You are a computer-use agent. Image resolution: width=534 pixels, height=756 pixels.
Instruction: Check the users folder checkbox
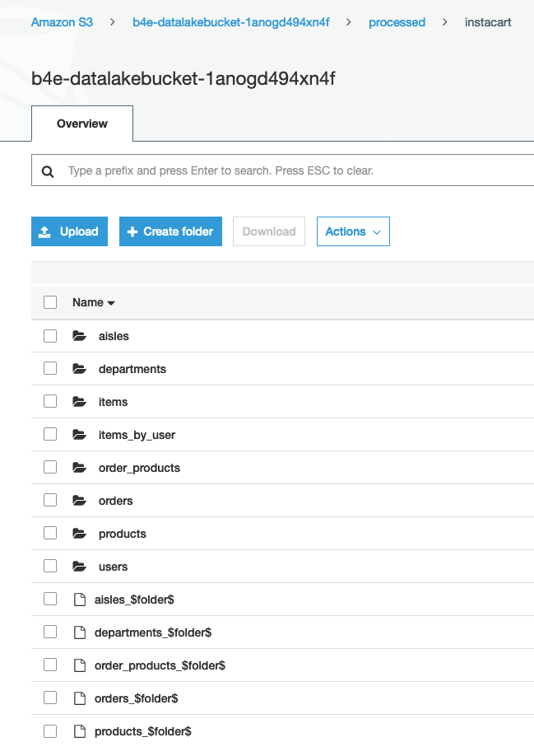(x=50, y=566)
